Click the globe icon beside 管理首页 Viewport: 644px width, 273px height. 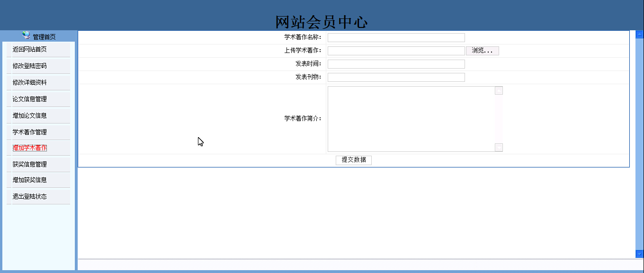26,35
